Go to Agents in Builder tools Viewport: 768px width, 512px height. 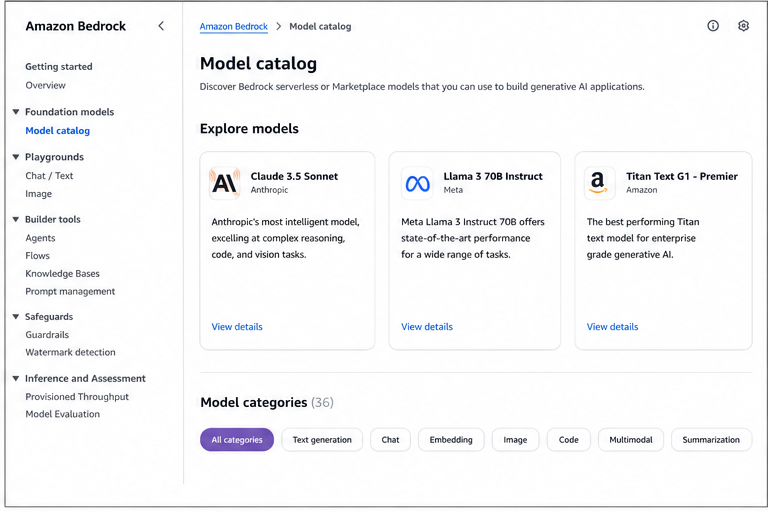coord(40,238)
